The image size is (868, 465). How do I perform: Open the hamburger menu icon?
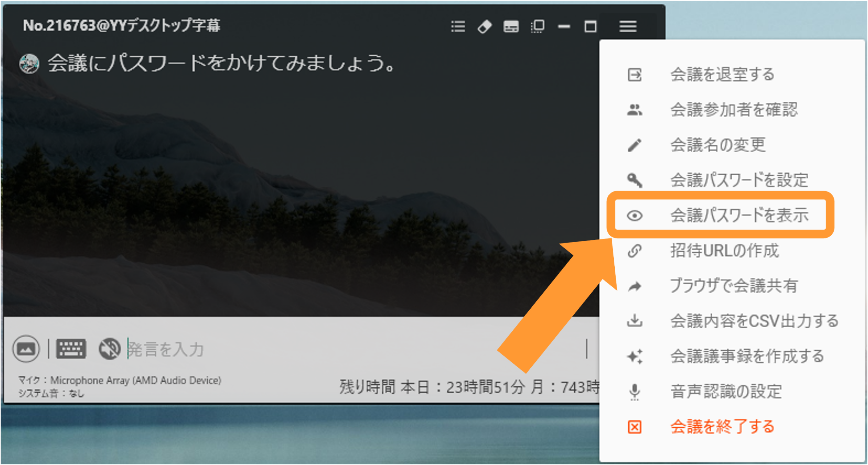(x=628, y=26)
